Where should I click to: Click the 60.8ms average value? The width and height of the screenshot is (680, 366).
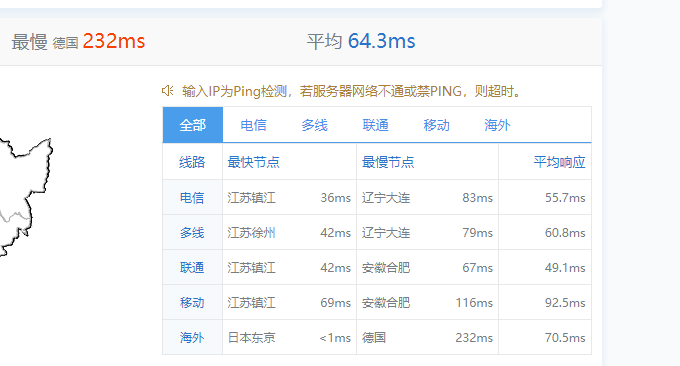[x=565, y=233]
